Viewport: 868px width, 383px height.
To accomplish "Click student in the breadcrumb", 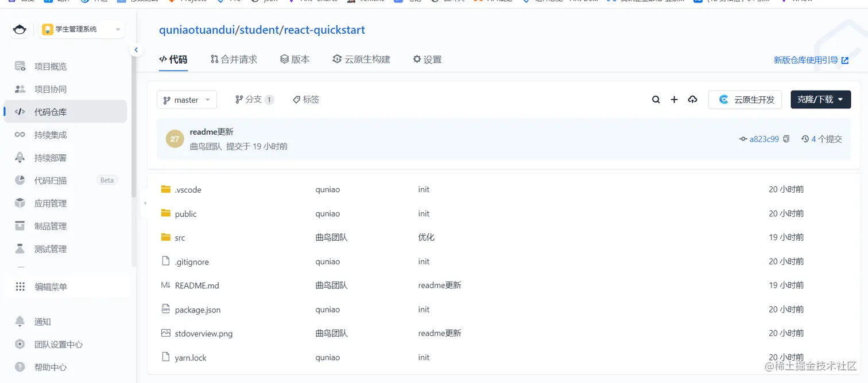I will point(258,30).
